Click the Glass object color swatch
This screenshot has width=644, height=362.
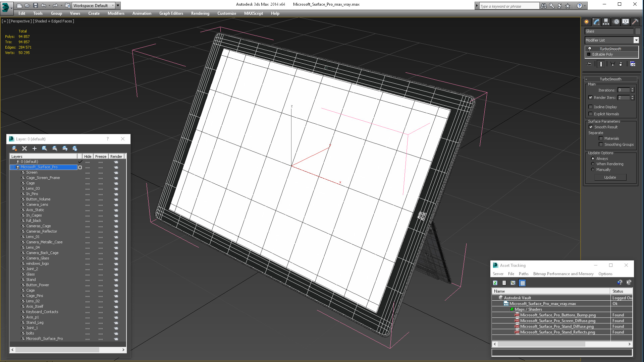click(638, 31)
